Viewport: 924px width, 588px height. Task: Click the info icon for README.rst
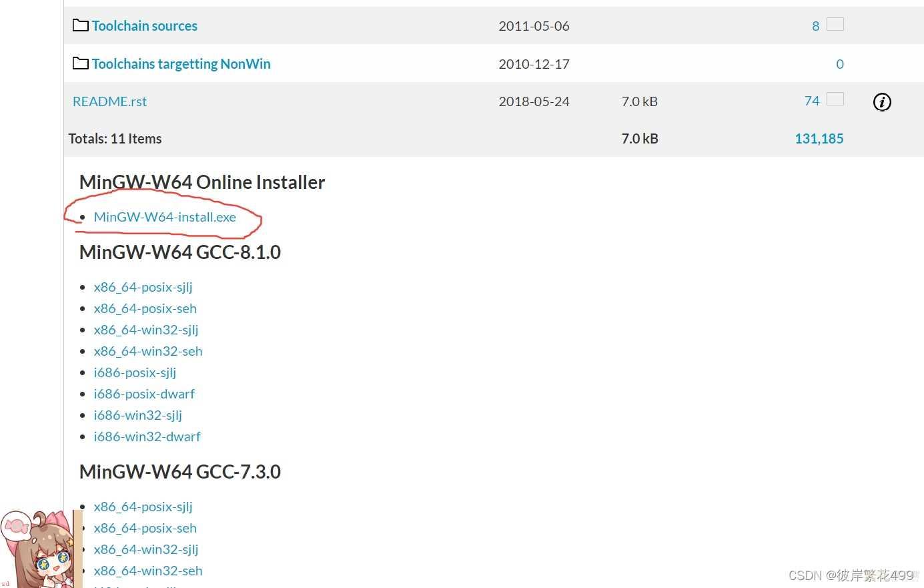(x=882, y=102)
